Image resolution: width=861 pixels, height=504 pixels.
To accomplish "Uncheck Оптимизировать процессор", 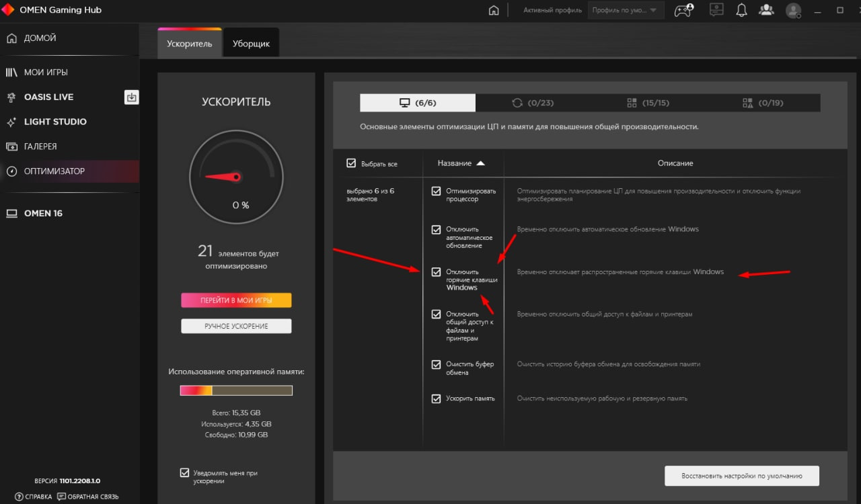I will (x=436, y=191).
